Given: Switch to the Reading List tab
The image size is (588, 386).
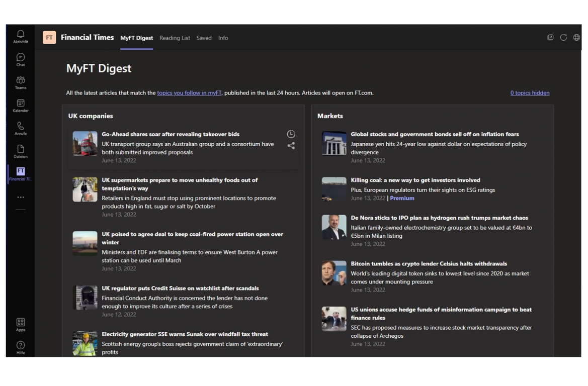Looking at the screenshot, I should point(175,38).
